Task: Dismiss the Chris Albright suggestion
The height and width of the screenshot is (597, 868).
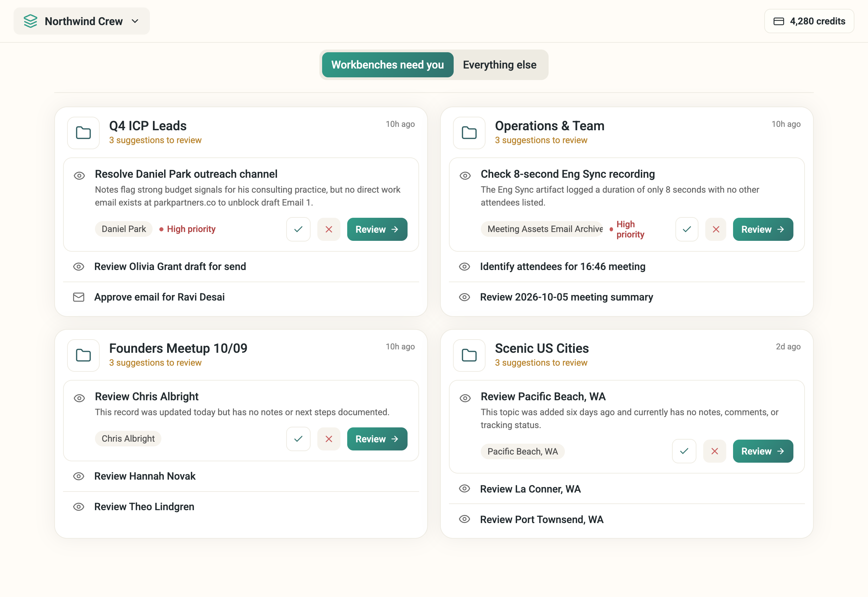Action: coord(329,439)
